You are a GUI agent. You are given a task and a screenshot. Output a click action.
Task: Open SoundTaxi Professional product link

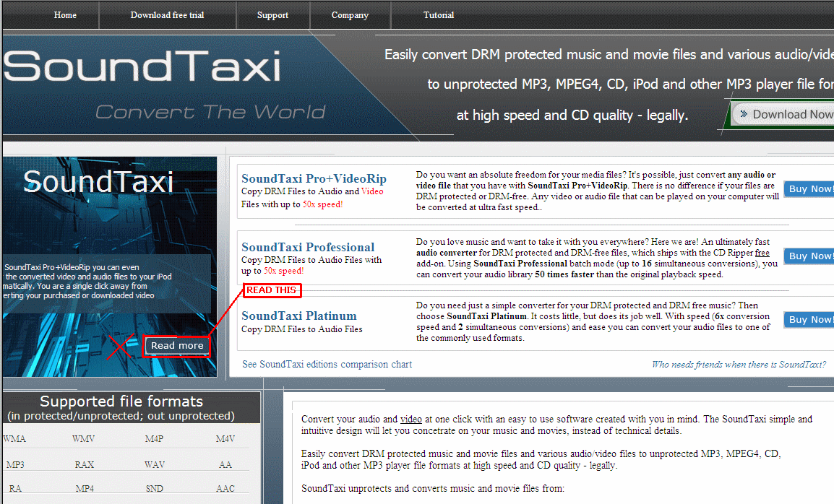point(308,247)
